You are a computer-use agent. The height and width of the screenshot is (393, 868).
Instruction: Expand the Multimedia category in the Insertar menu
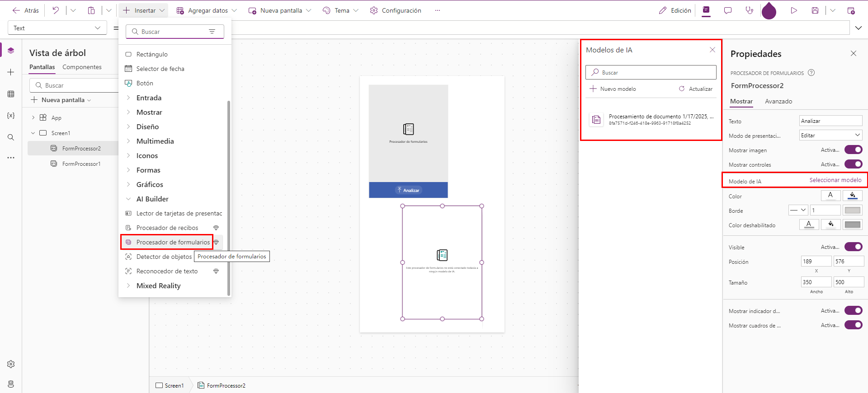pyautogui.click(x=128, y=141)
